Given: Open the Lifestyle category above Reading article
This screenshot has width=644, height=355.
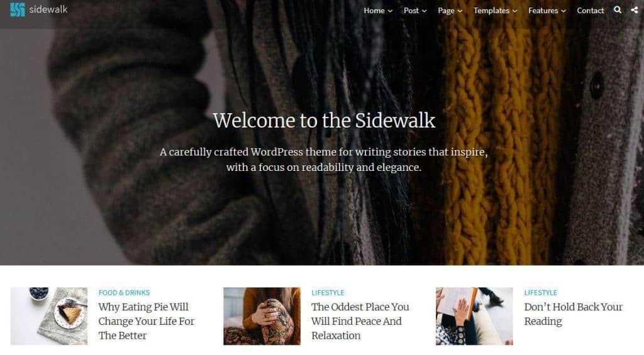Looking at the screenshot, I should pos(540,293).
